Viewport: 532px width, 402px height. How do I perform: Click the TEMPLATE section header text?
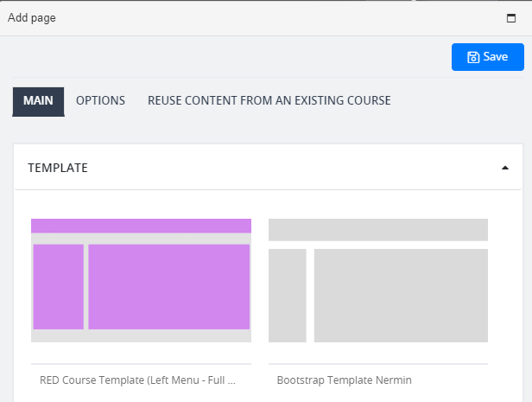coord(58,168)
